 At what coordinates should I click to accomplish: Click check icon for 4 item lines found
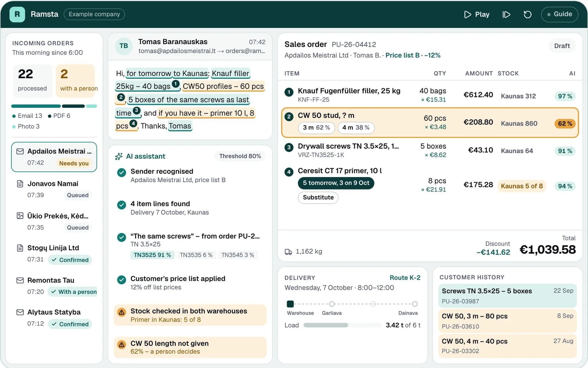(x=121, y=205)
